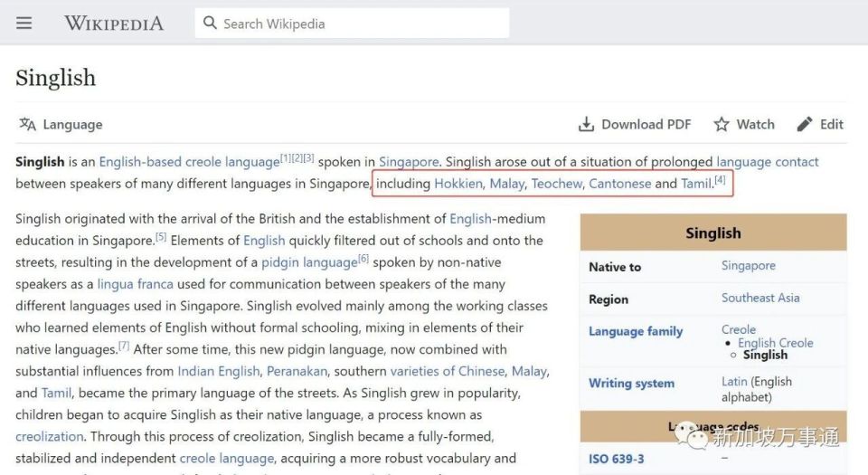
Task: Open English link after Elements of
Action: (x=264, y=241)
